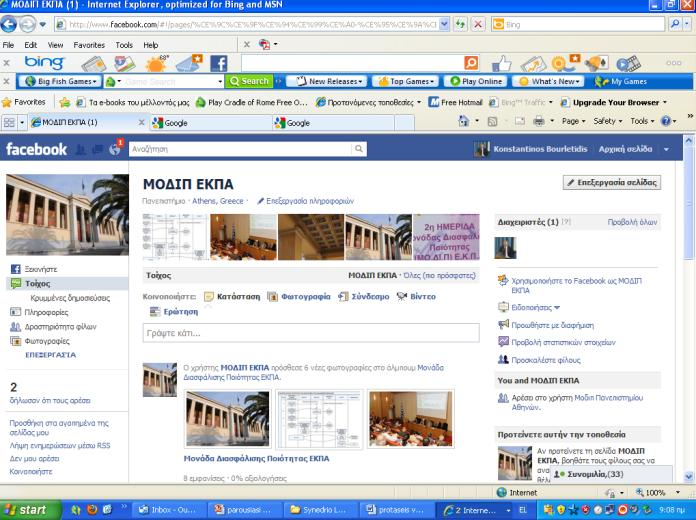Open Facebook messages icon
This screenshot has height=520, width=696.
[x=98, y=149]
